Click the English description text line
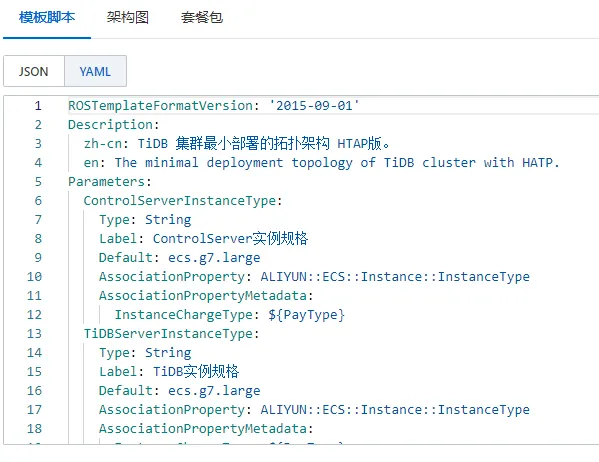Image resolution: width=599 pixels, height=462 pixels. 321,162
